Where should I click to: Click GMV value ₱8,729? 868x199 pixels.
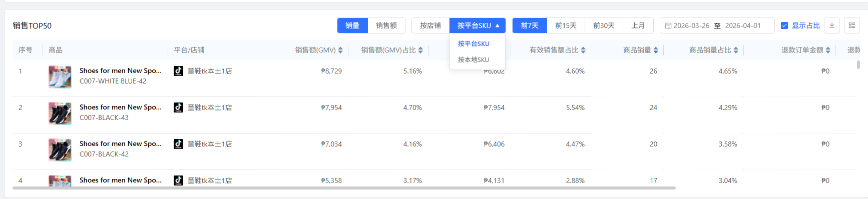click(x=331, y=71)
